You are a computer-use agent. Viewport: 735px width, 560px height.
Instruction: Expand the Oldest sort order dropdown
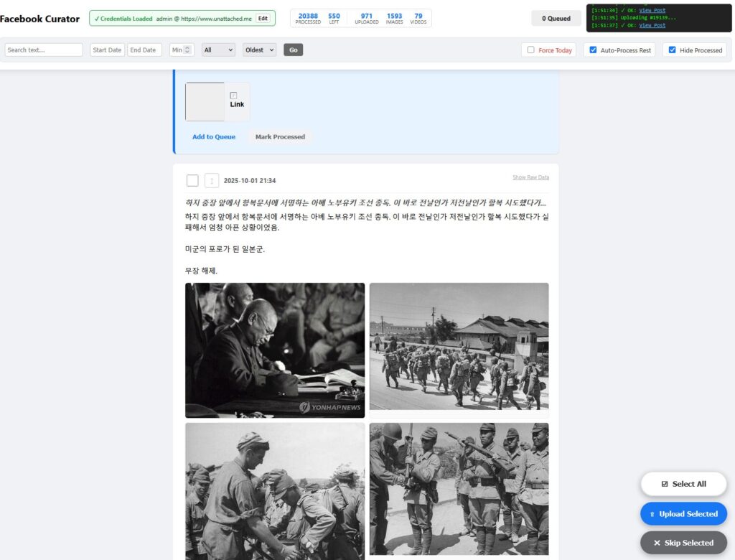(x=260, y=50)
